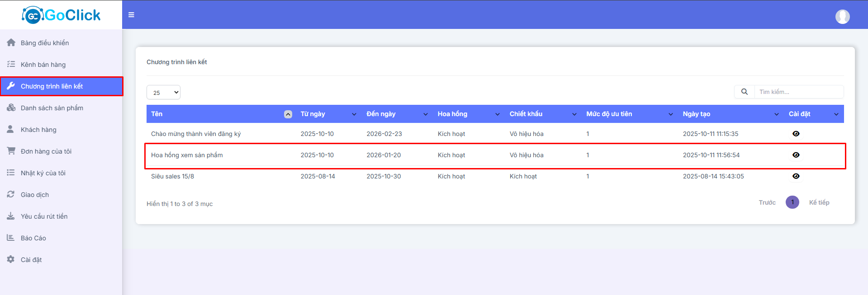Click the chart icon for Báo Cáo
Image resolution: width=868 pixels, height=295 pixels.
click(x=11, y=238)
